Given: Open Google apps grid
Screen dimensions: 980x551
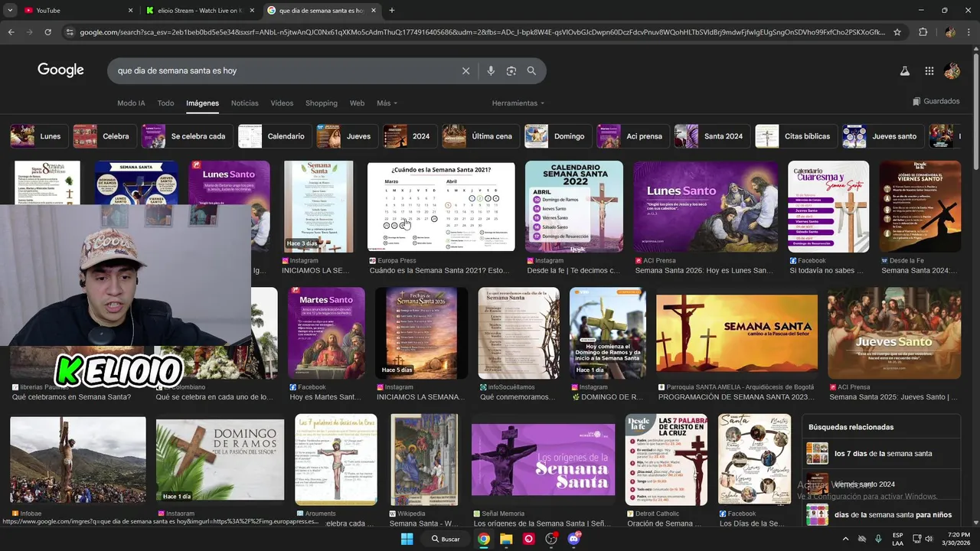Looking at the screenshot, I should [929, 70].
